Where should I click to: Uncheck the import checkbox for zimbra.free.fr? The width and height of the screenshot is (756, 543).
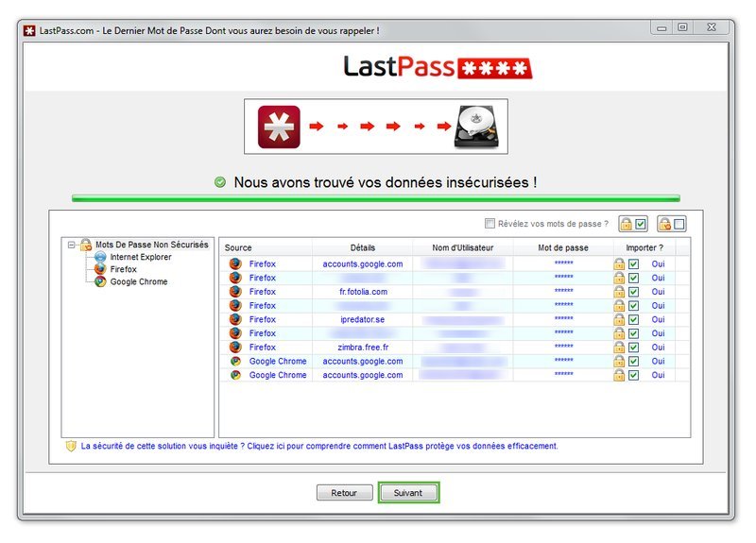pos(633,348)
